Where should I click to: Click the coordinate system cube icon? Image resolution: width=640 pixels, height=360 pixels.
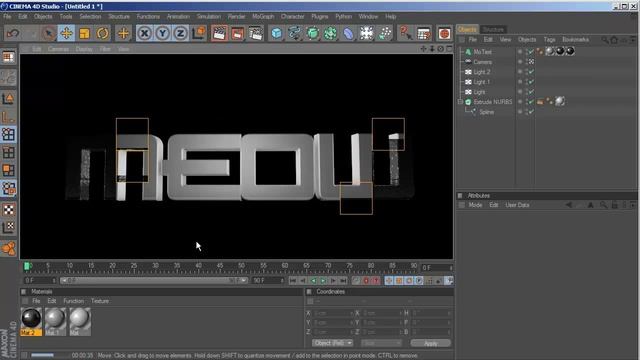click(199, 33)
